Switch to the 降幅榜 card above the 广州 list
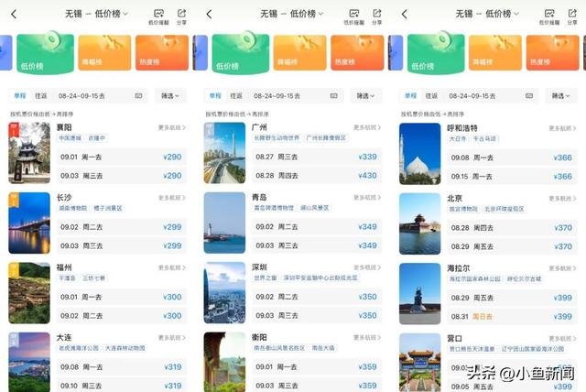 click(x=299, y=53)
